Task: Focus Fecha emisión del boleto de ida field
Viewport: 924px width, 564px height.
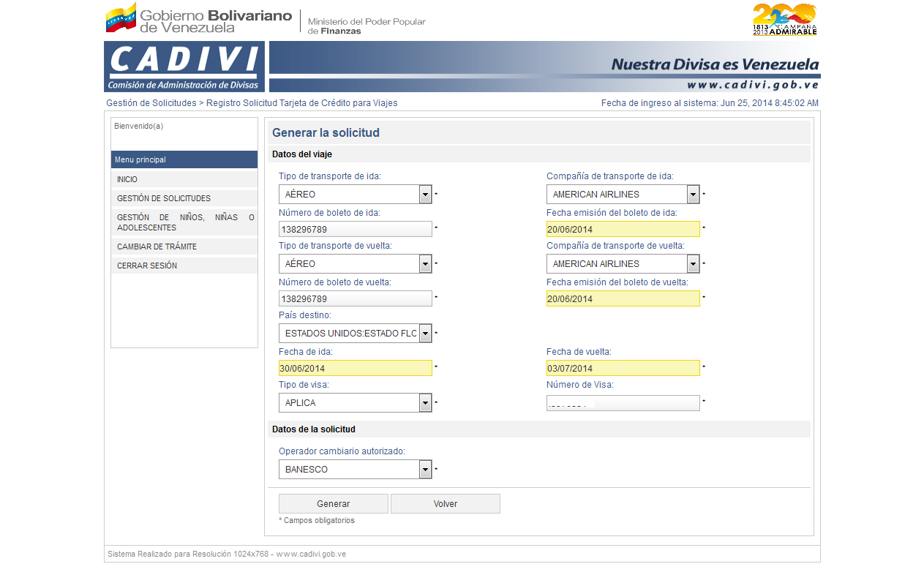Action: coord(623,229)
